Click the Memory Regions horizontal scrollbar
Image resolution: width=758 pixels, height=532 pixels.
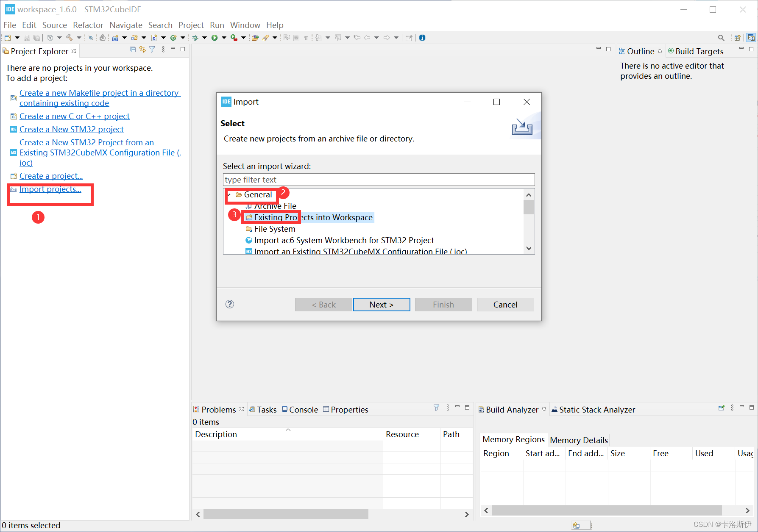tap(606, 510)
